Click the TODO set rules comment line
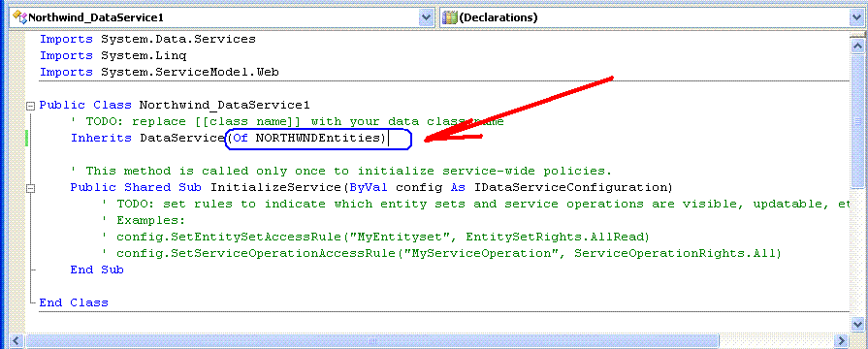 coord(475,205)
